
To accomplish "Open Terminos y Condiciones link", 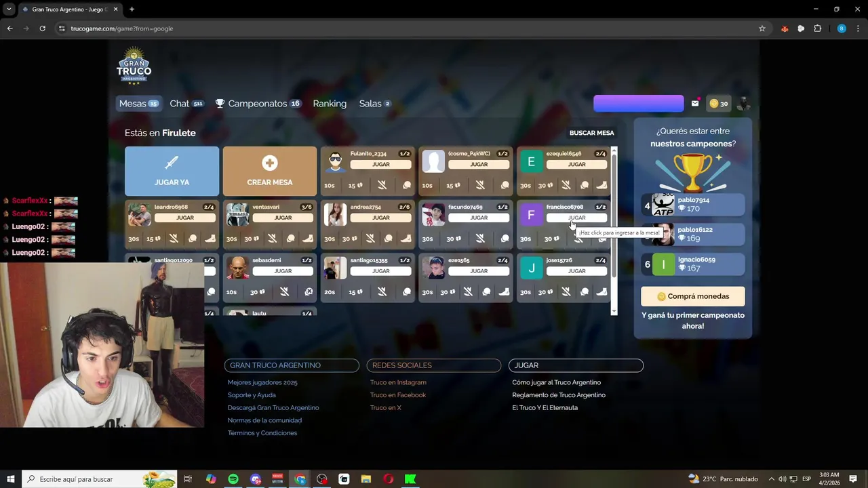I will (x=262, y=433).
